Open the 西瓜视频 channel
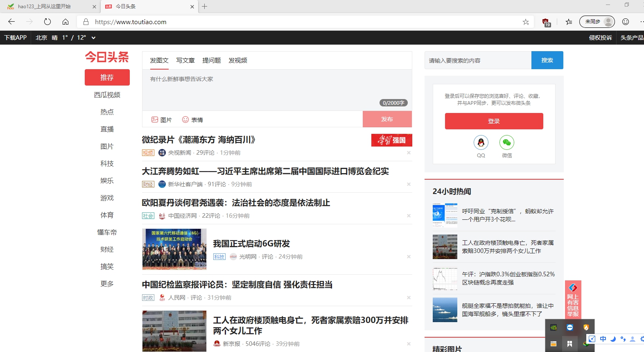644x352 pixels. [107, 95]
